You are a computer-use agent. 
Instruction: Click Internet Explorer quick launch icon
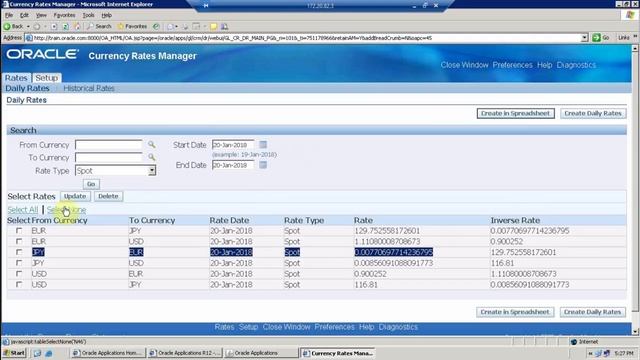[x=48, y=353]
